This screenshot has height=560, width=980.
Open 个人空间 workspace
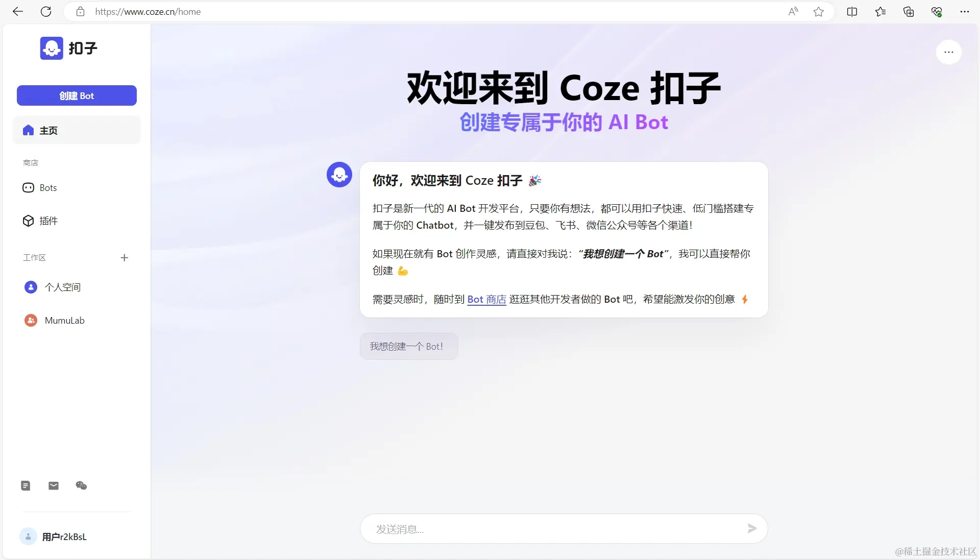[x=62, y=287]
